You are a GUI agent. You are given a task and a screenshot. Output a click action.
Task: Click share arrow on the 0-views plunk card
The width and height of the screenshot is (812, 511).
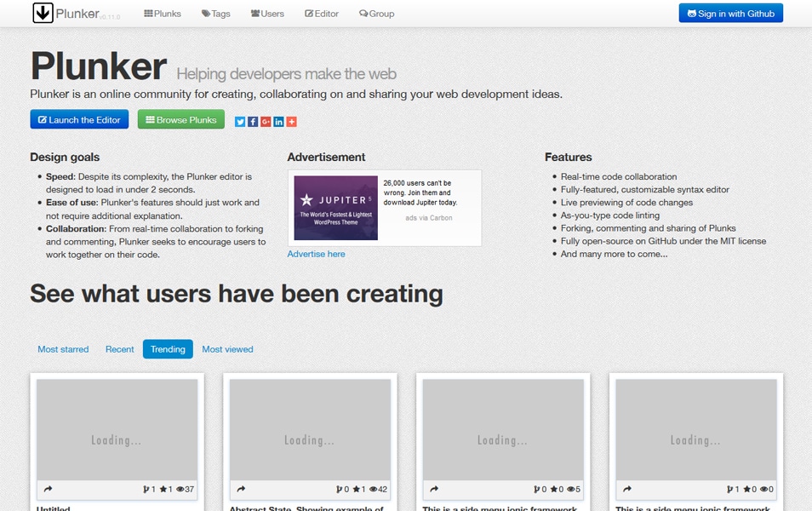(627, 489)
